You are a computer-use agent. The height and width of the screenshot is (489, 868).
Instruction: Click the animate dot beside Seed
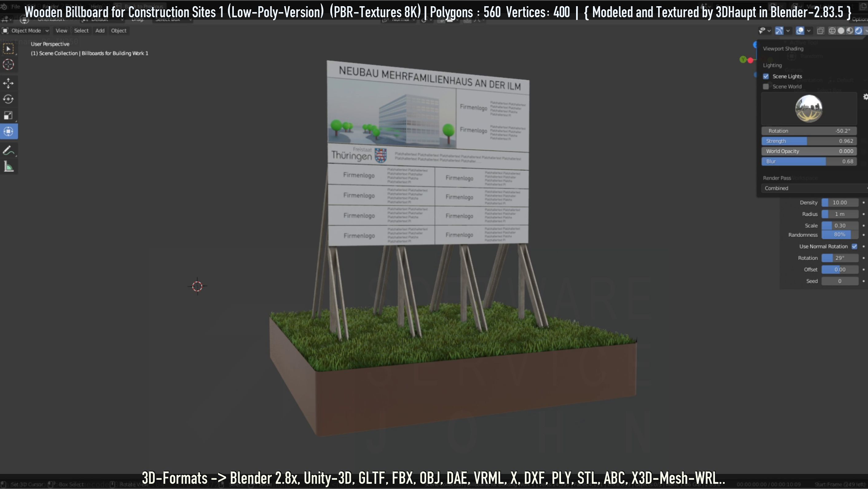pyautogui.click(x=864, y=281)
